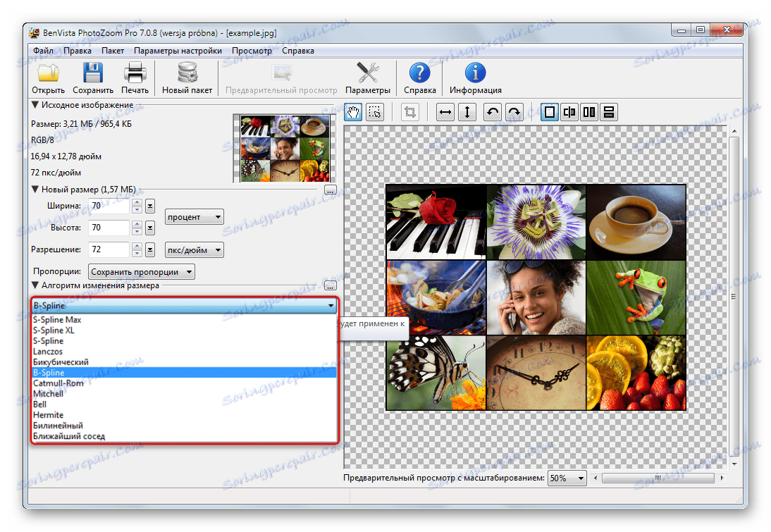The height and width of the screenshot is (532, 771).
Task: Open the Справка menu
Action: point(298,51)
